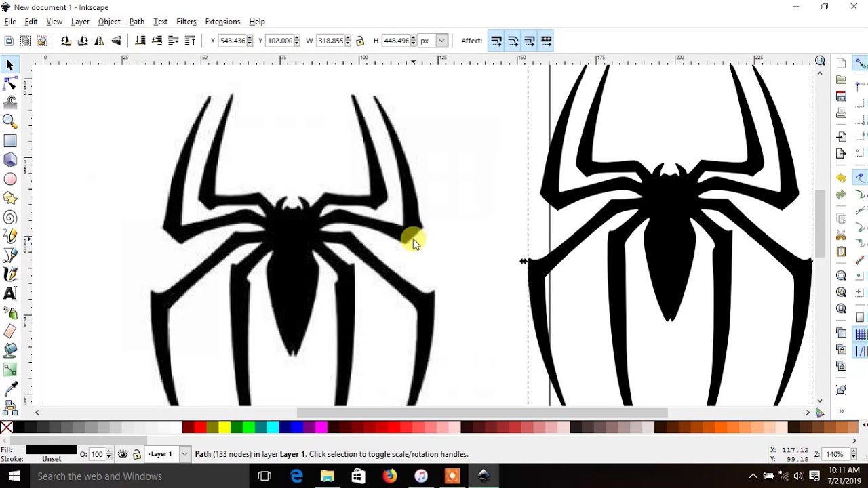The height and width of the screenshot is (488, 868).
Task: Flip selected object horizontally
Action: coord(99,41)
